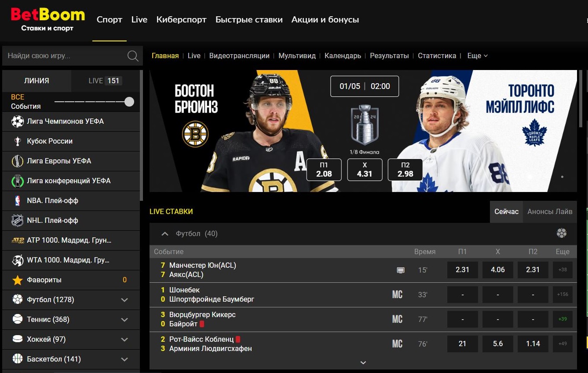Open the Киберспорт menu item
The height and width of the screenshot is (373, 588).
(x=182, y=20)
